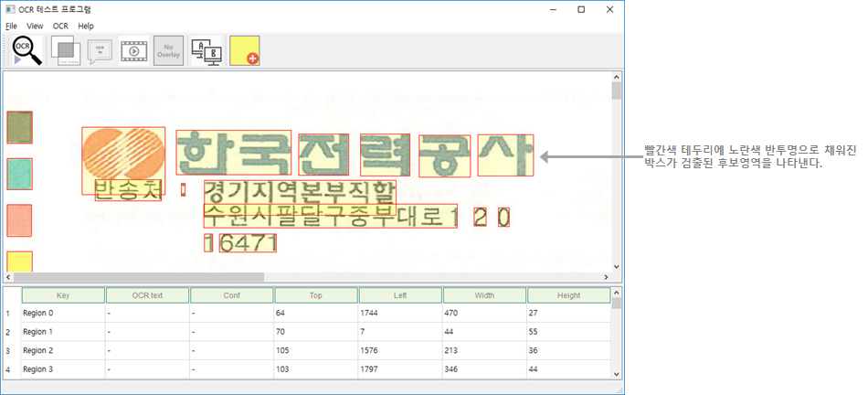Click the Width value 470
Screen dimensions: 868x395
[x=484, y=313]
